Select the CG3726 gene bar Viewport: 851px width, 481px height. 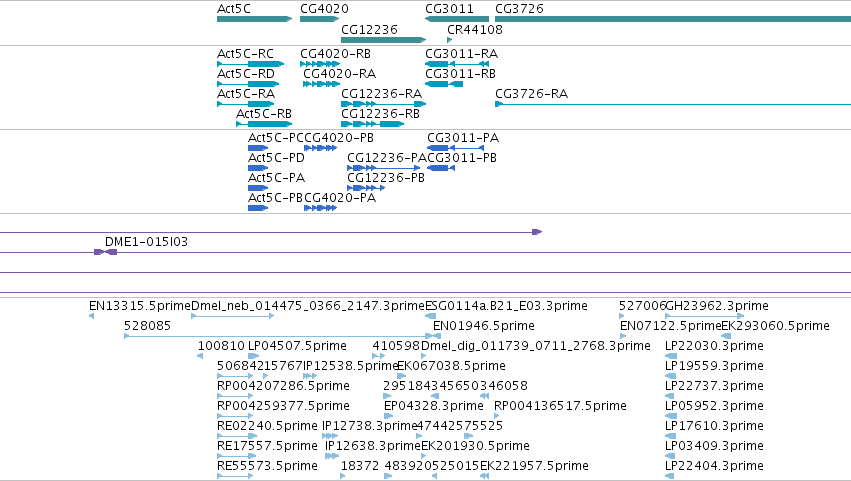pyautogui.click(x=673, y=19)
